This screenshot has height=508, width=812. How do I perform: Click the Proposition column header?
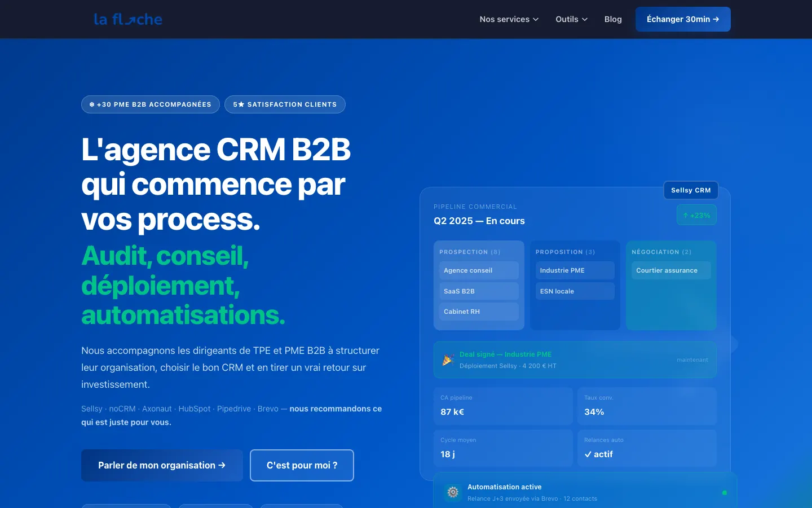click(x=565, y=252)
